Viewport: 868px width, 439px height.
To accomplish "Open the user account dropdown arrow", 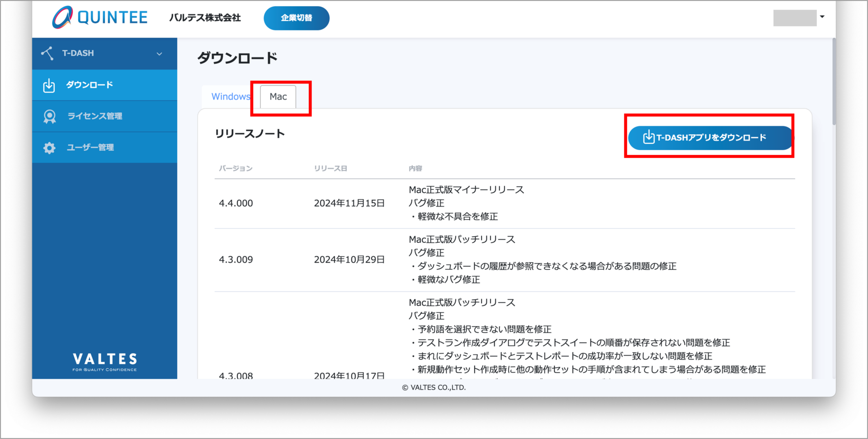I will click(x=822, y=17).
